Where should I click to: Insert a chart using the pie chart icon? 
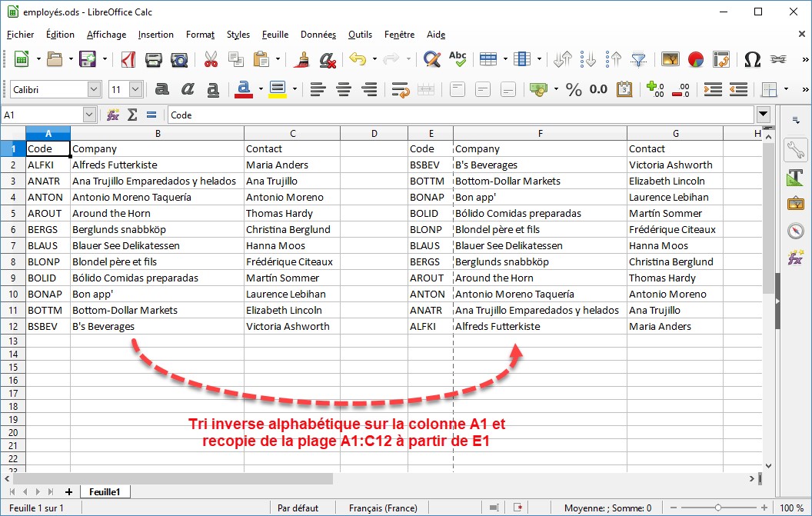(696, 59)
